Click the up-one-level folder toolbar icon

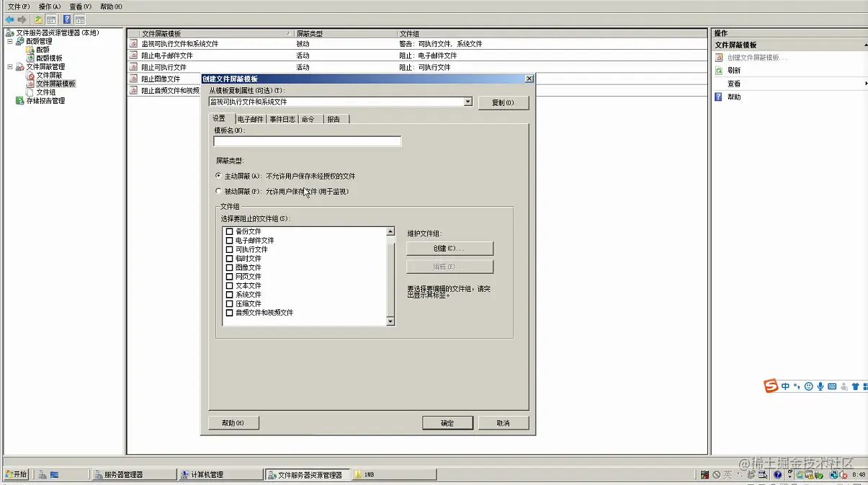point(38,19)
